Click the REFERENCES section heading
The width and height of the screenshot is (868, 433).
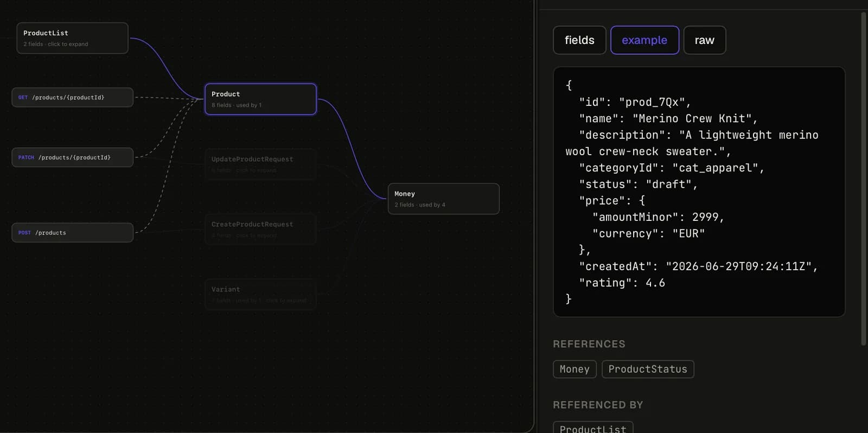(589, 344)
